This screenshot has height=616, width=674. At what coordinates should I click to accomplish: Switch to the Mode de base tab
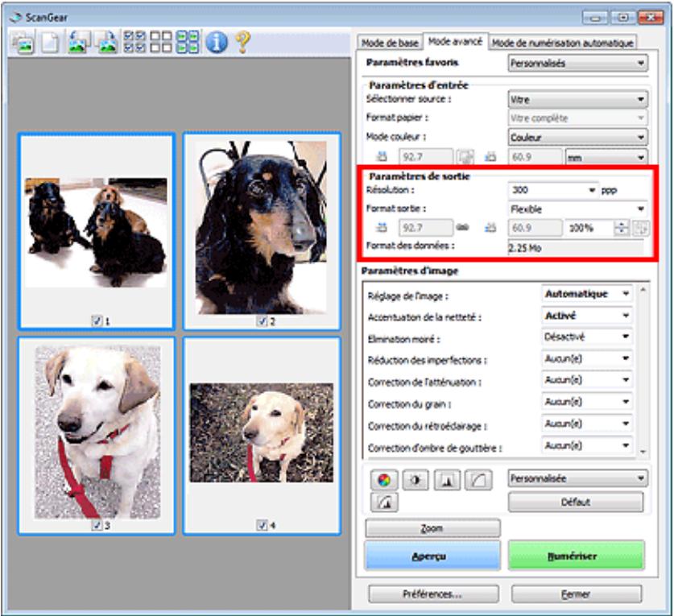(x=390, y=43)
